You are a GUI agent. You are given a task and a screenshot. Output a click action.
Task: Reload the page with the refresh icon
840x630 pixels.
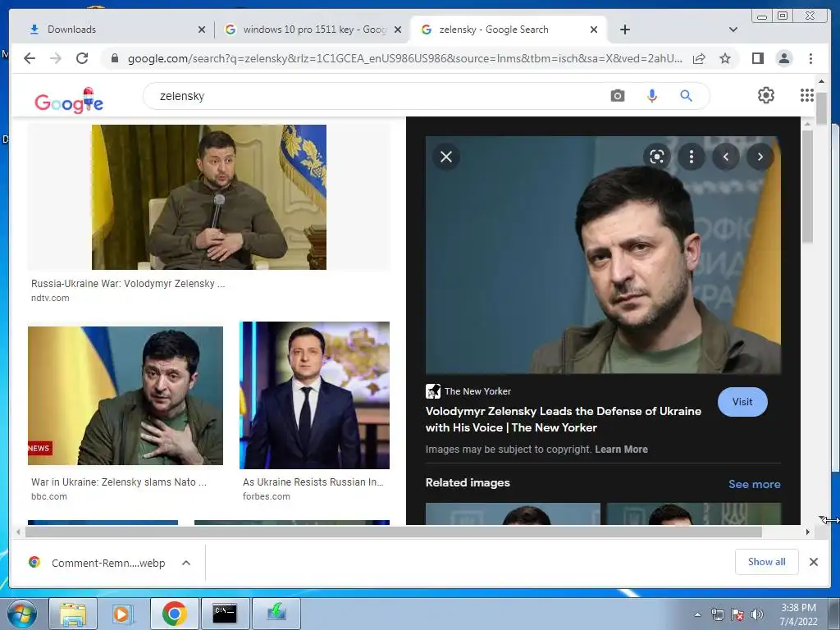[x=82, y=58]
